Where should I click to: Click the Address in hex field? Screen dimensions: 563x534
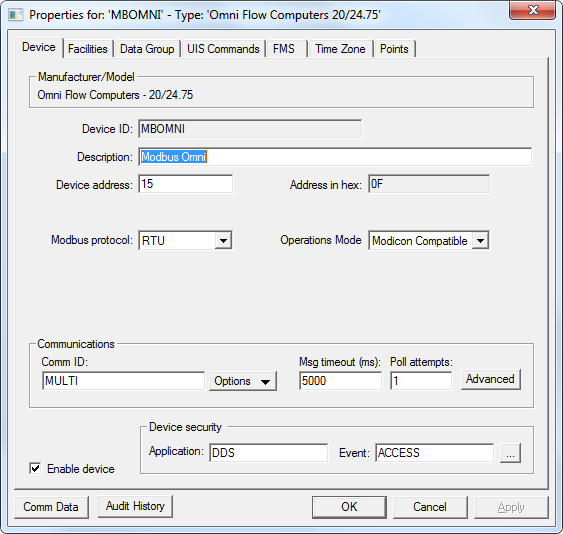pyautogui.click(x=429, y=184)
